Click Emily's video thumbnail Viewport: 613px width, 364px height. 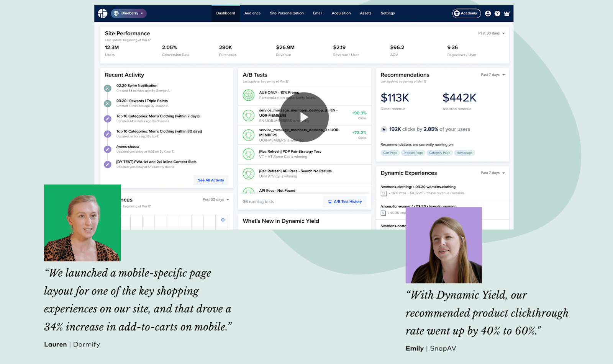coord(444,245)
